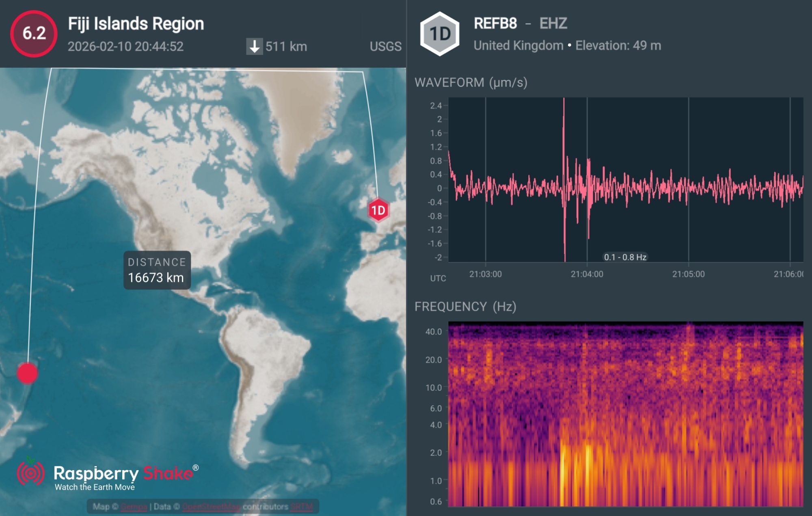812x516 pixels.
Task: Click the 21:05:00 time axis label
Action: pyautogui.click(x=688, y=274)
